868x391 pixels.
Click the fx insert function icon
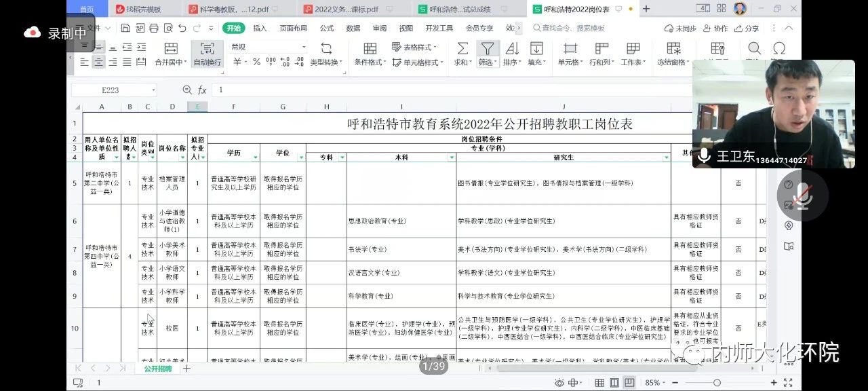[202, 90]
